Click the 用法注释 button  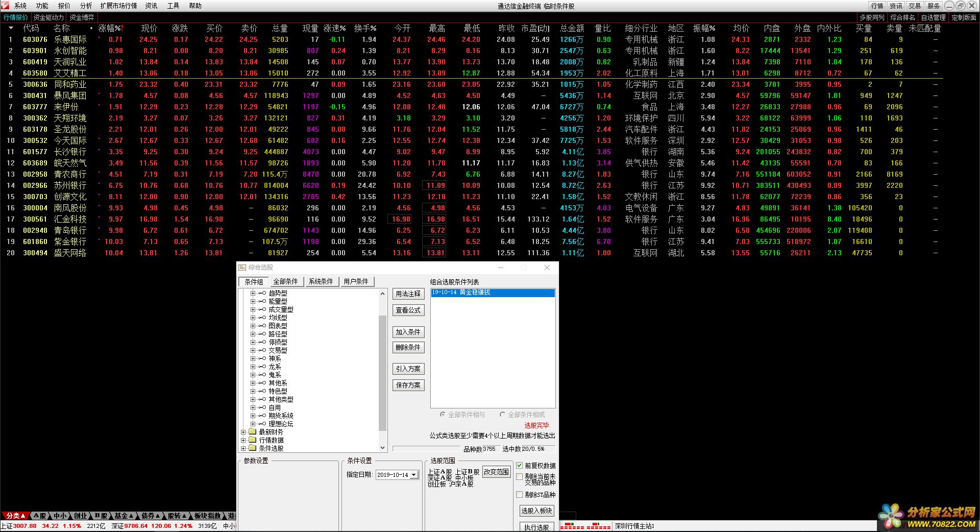(x=408, y=294)
